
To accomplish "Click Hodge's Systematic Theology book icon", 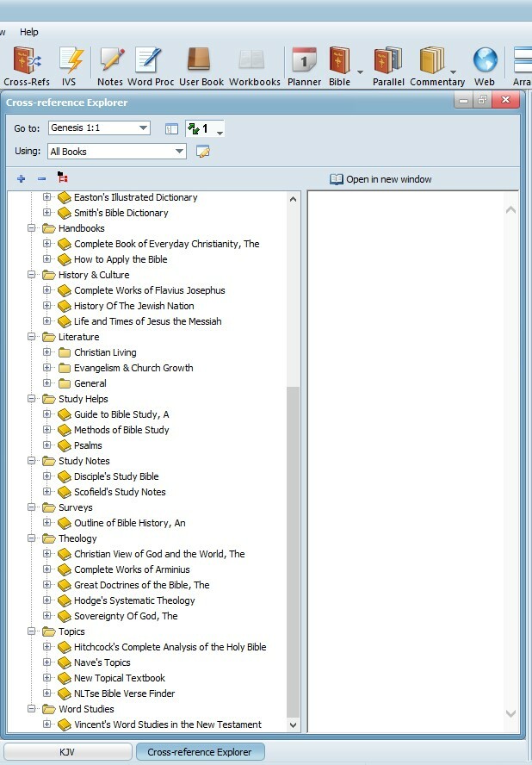I will (x=65, y=600).
